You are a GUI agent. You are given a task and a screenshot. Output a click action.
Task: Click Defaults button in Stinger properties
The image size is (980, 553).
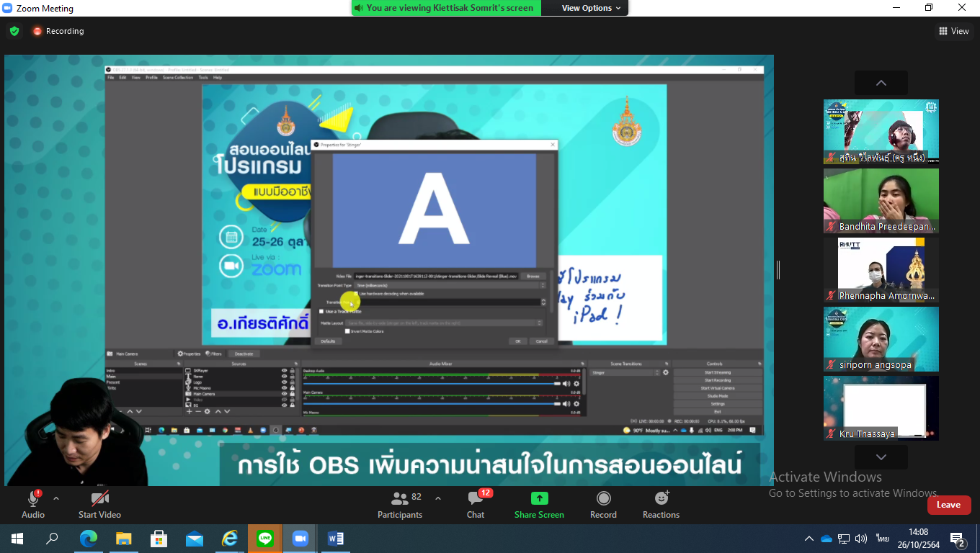point(328,341)
